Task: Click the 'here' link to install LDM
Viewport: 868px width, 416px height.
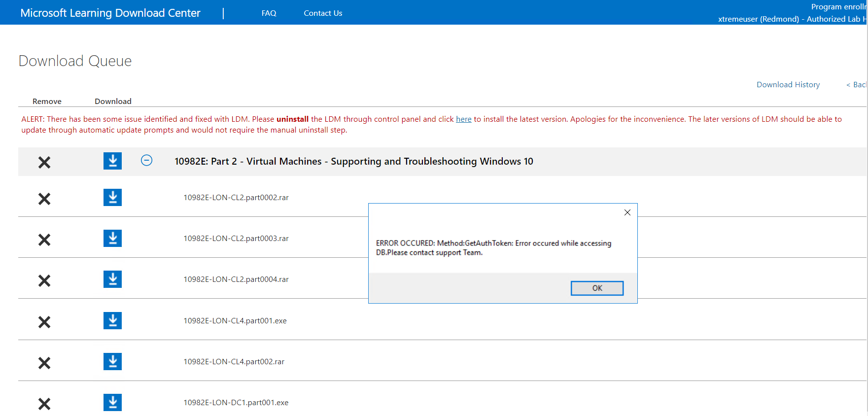Action: [x=463, y=119]
